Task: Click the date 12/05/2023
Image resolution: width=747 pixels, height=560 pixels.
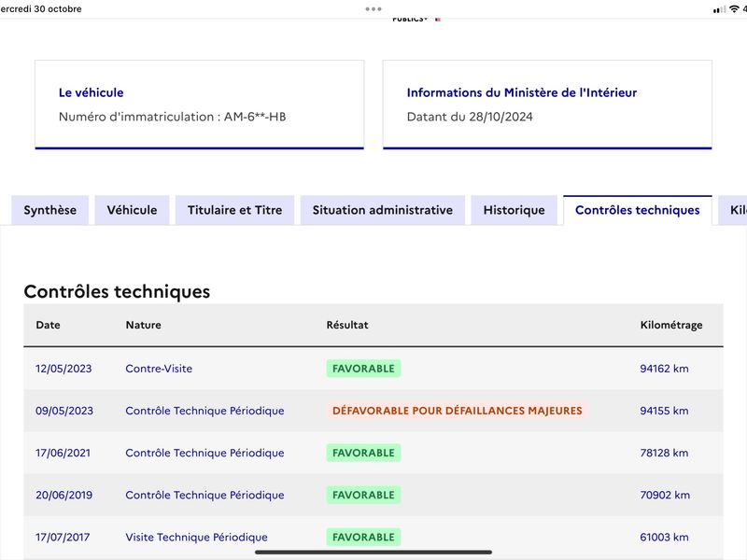Action: [63, 369]
